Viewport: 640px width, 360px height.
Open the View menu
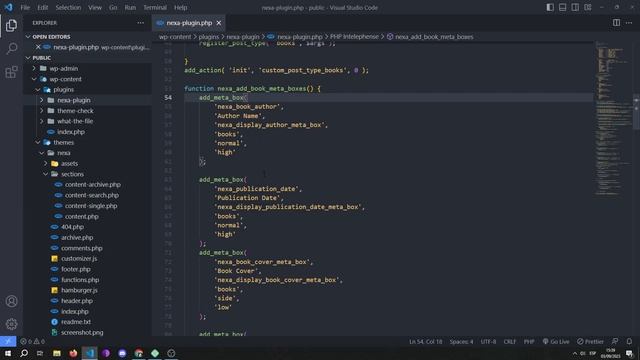95,7
